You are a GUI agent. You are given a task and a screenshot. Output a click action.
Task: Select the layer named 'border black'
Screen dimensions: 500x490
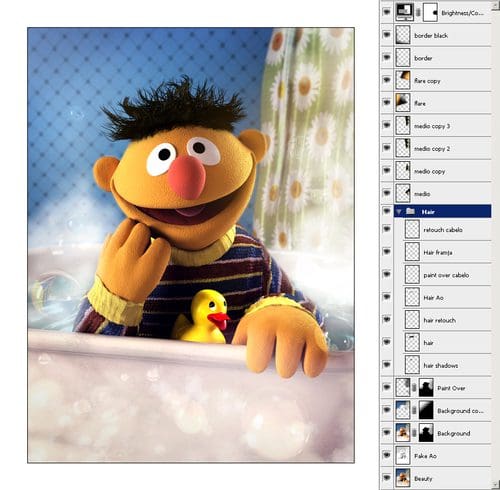pyautogui.click(x=431, y=35)
